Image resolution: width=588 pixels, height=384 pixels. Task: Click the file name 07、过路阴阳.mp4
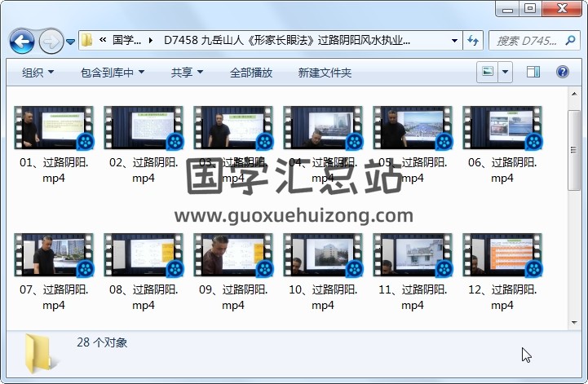(54, 297)
